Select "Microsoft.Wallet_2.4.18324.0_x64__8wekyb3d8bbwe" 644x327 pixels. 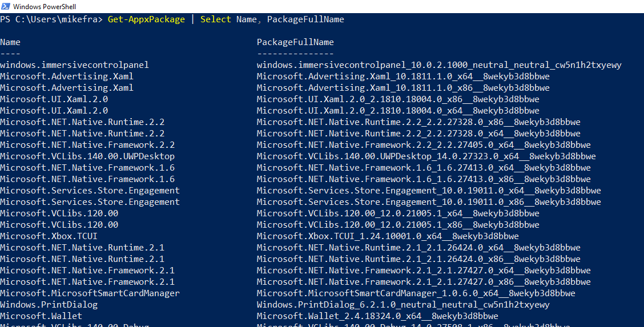(377, 316)
